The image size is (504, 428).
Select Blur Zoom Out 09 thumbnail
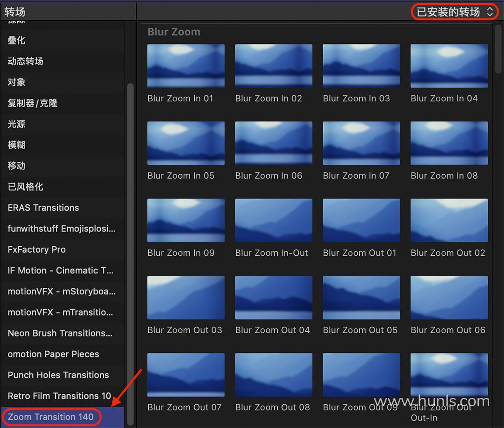(x=361, y=375)
